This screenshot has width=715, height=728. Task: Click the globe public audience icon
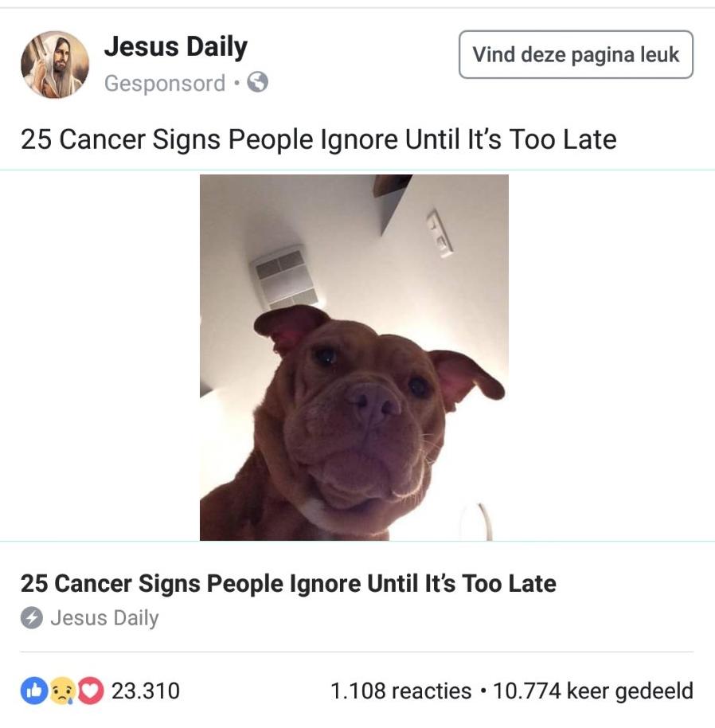point(257,83)
